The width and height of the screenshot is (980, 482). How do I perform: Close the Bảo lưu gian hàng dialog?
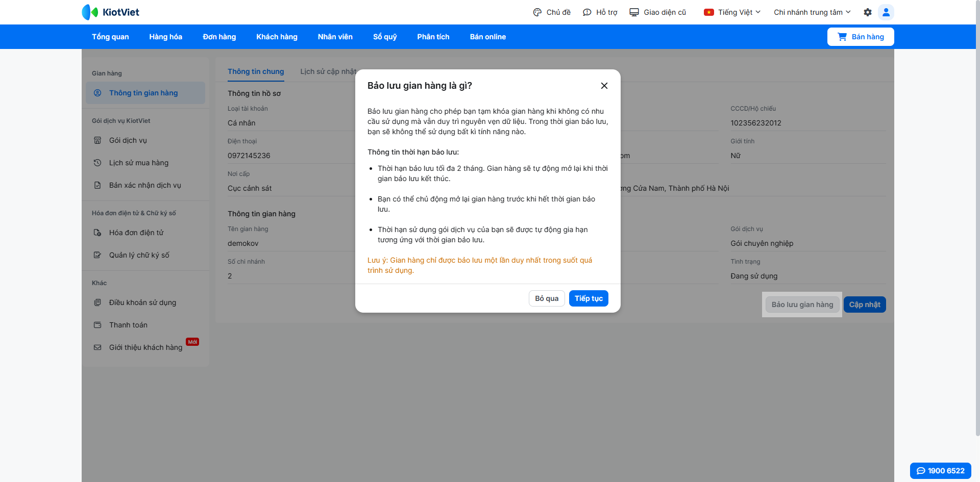(x=604, y=86)
